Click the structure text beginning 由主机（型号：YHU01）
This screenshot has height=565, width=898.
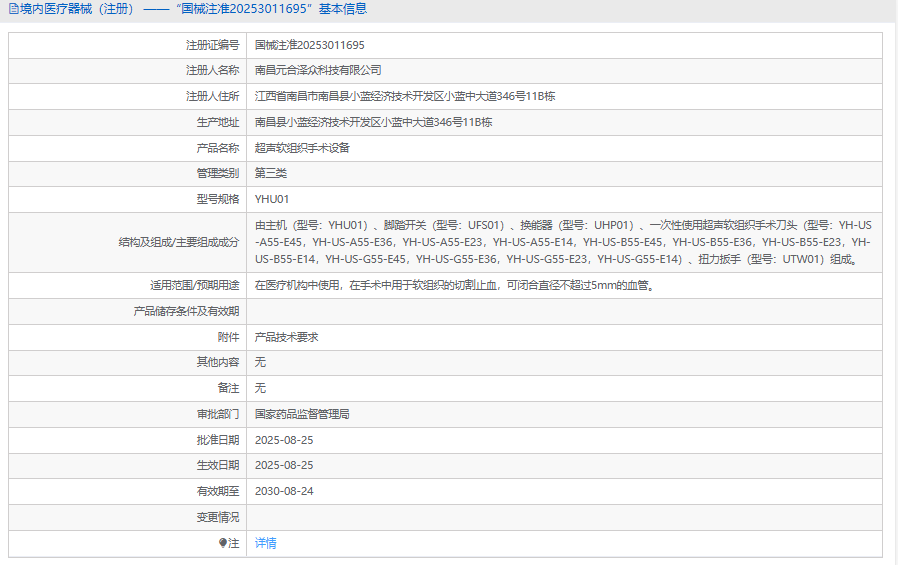(x=564, y=242)
